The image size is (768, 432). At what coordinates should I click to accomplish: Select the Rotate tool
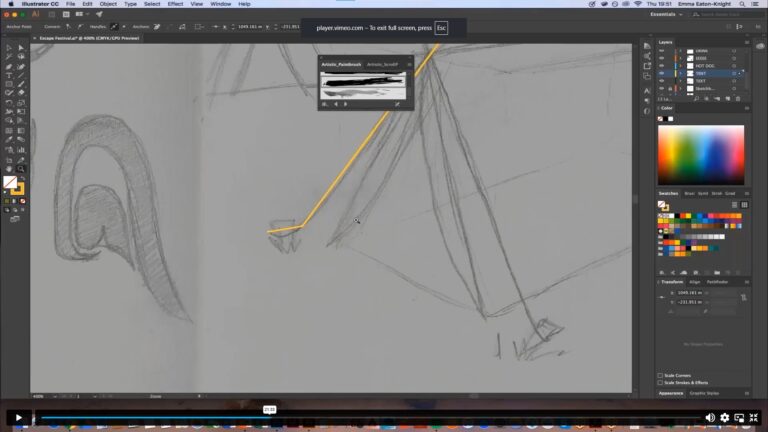pyautogui.click(x=9, y=103)
